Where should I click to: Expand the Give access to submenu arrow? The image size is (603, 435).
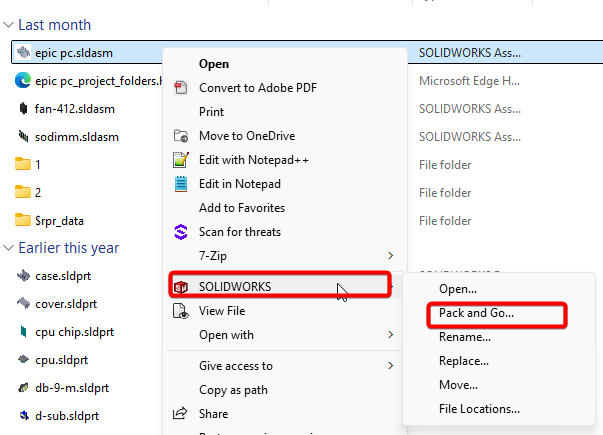point(391,365)
